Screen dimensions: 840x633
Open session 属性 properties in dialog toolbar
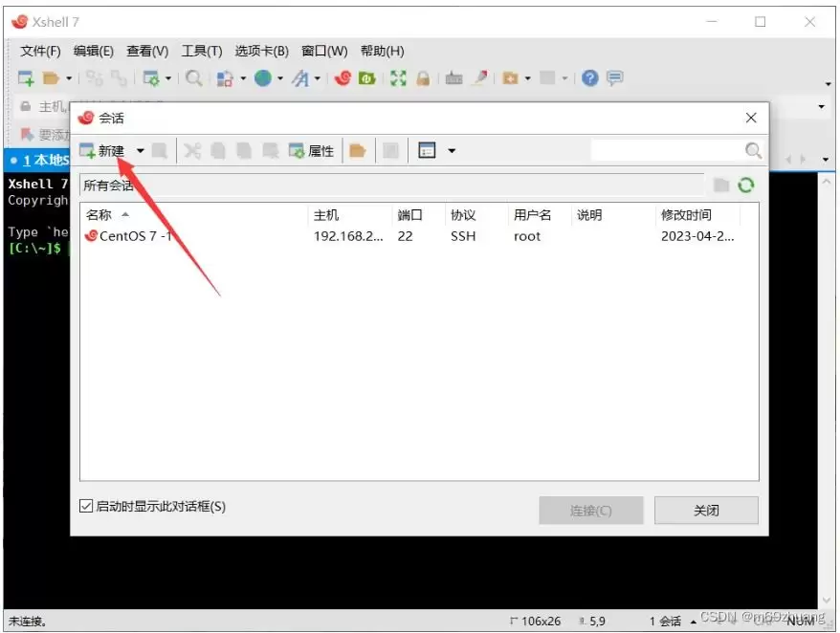tap(311, 151)
